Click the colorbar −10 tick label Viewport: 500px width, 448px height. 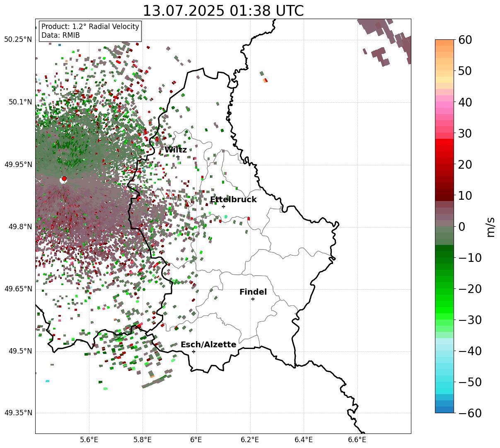(470, 257)
